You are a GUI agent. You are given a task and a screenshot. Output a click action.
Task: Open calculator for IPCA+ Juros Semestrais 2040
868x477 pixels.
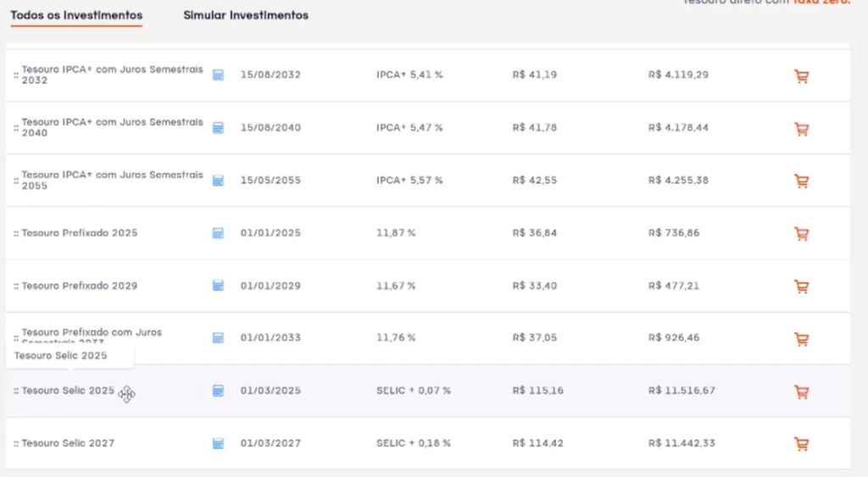218,128
